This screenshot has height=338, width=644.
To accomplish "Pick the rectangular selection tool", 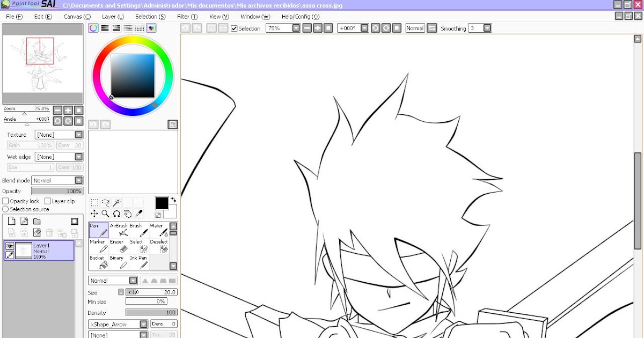I will pyautogui.click(x=94, y=202).
